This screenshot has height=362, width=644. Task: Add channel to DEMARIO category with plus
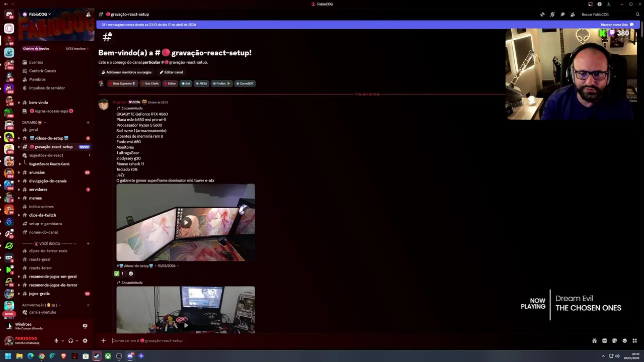88,122
